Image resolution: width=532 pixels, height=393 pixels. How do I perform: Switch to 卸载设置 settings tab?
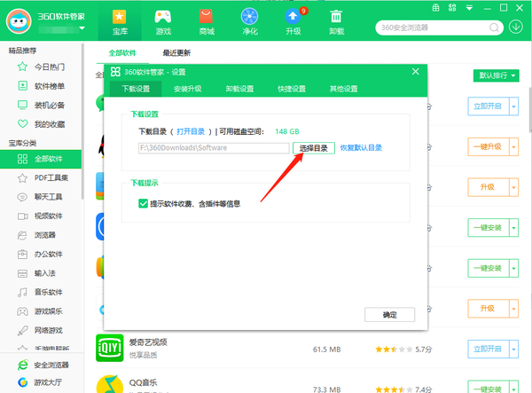(x=239, y=89)
